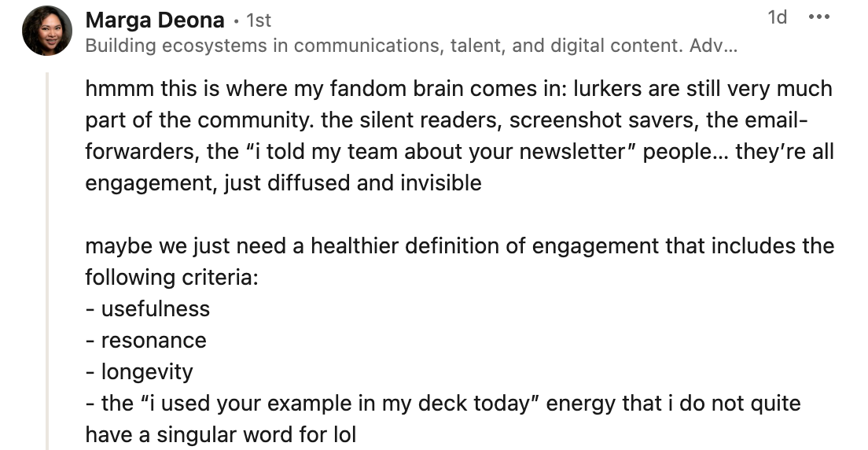
Task: Click the 1d comment timestamp
Action: click(777, 18)
